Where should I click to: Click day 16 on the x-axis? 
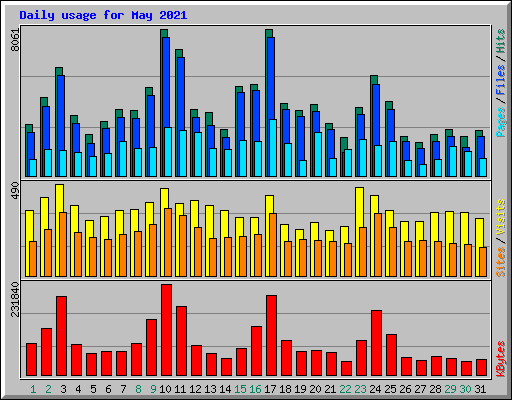pyautogui.click(x=255, y=389)
